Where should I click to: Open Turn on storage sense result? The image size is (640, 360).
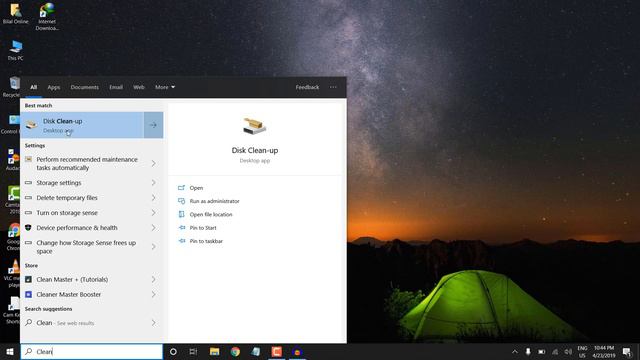(x=92, y=213)
